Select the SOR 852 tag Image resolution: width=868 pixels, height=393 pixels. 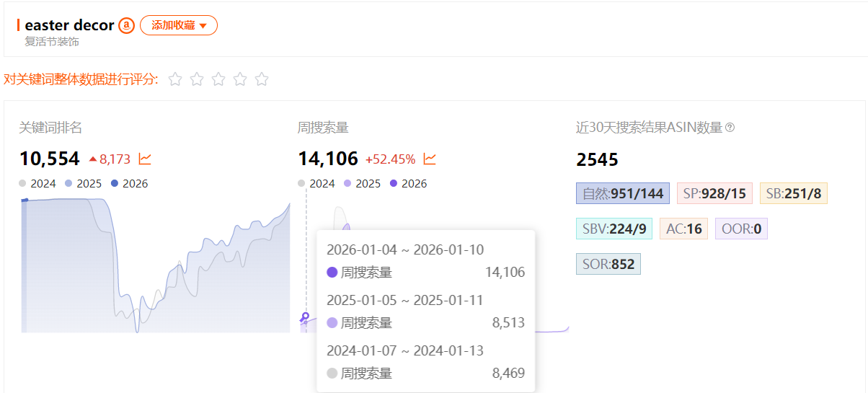point(608,264)
